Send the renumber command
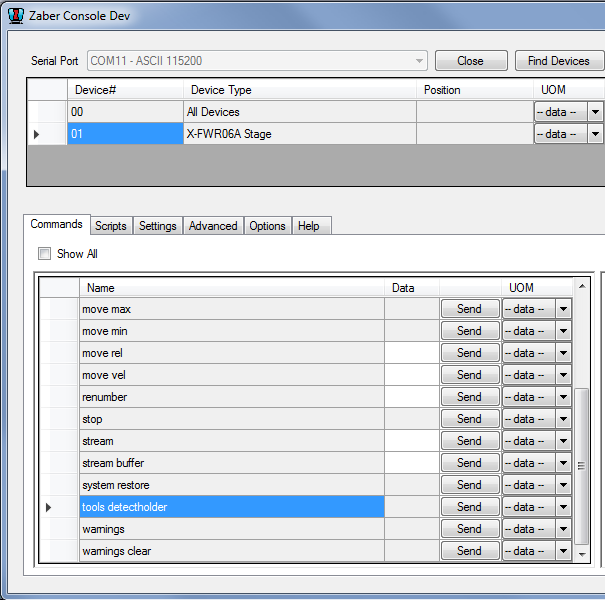This screenshot has width=605, height=600. pos(470,397)
